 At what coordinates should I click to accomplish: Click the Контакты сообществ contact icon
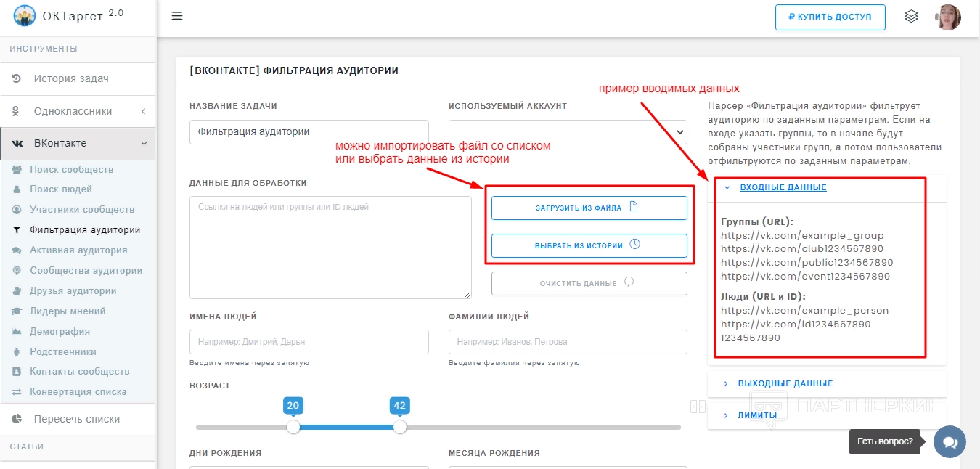pyautogui.click(x=17, y=372)
